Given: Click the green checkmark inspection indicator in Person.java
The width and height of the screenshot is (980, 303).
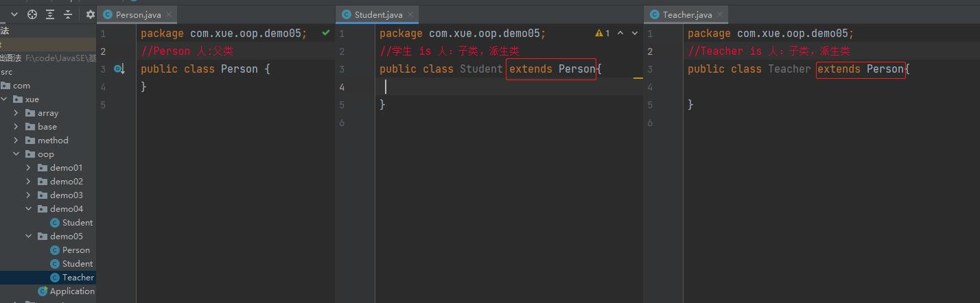Looking at the screenshot, I should pos(326,32).
